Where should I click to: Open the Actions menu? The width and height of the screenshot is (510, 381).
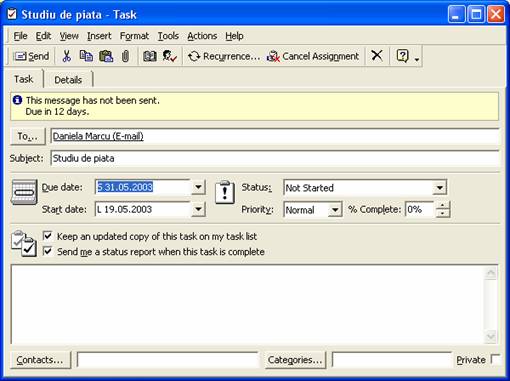(202, 36)
